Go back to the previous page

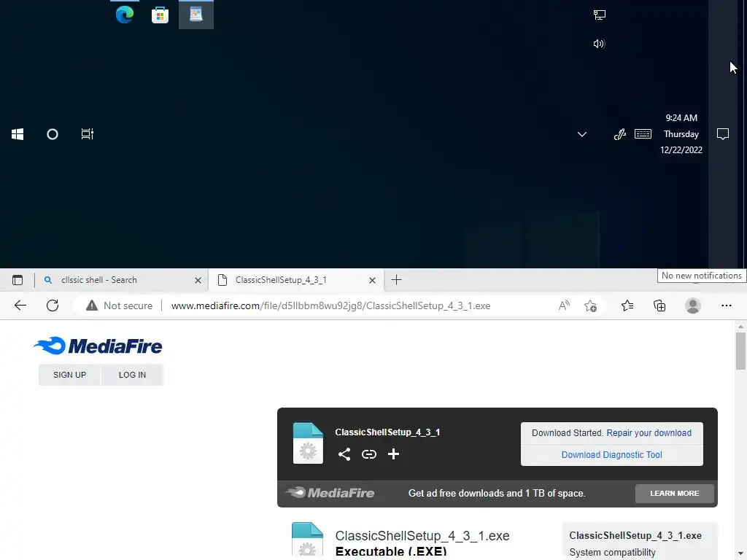click(x=20, y=306)
